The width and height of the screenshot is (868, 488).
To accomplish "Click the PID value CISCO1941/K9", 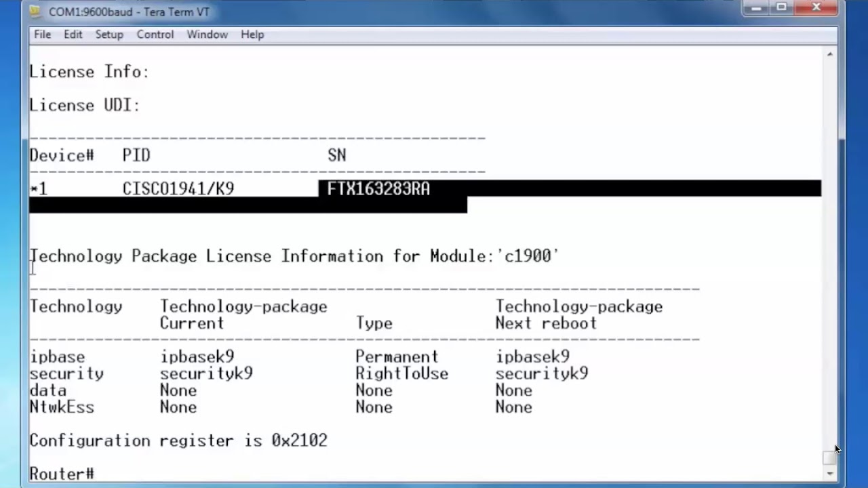I will pyautogui.click(x=178, y=189).
